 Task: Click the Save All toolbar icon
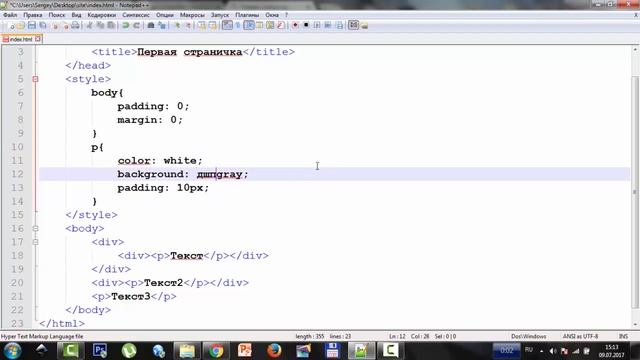click(42, 25)
